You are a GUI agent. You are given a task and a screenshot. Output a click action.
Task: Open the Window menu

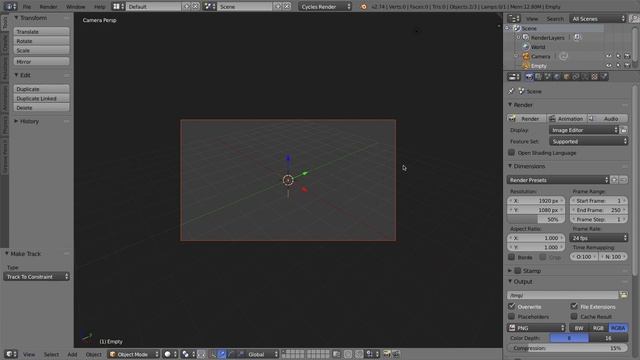76,7
